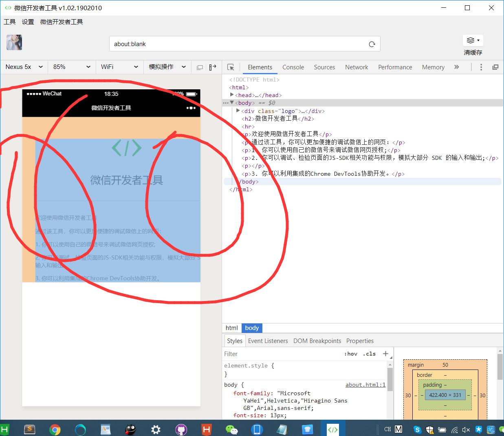The image size is (504, 436).
Task: Click the 清缓存 label
Action: coord(473,53)
